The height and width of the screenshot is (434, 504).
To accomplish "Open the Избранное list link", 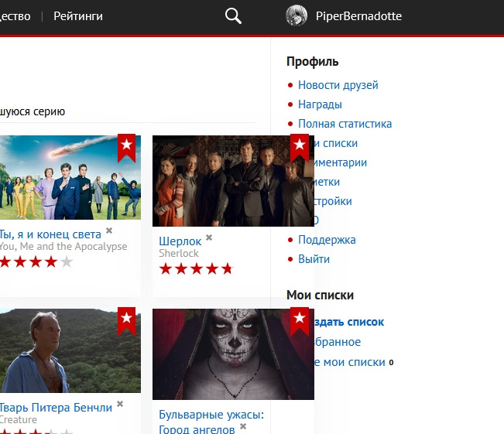I will (338, 342).
